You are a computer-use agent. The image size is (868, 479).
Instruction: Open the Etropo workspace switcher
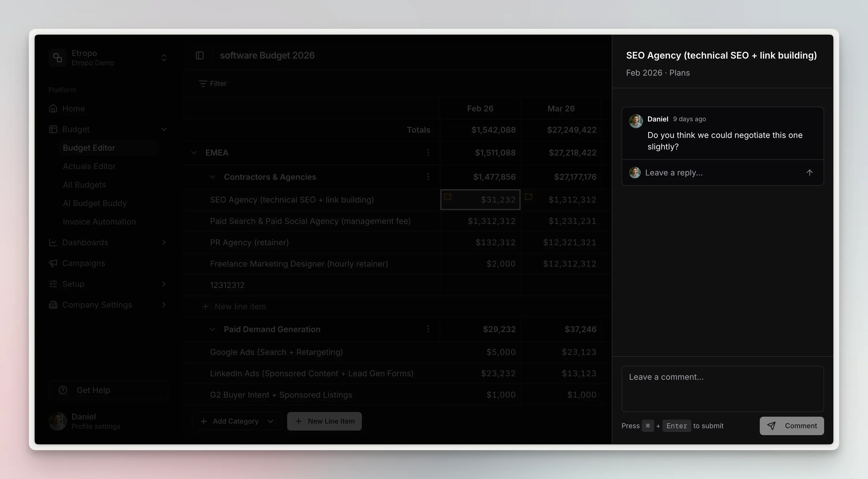pos(164,58)
